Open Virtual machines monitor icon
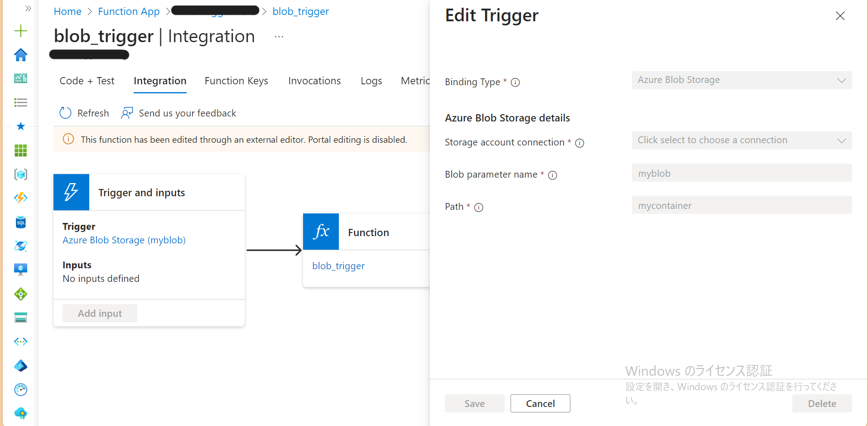 click(21, 270)
